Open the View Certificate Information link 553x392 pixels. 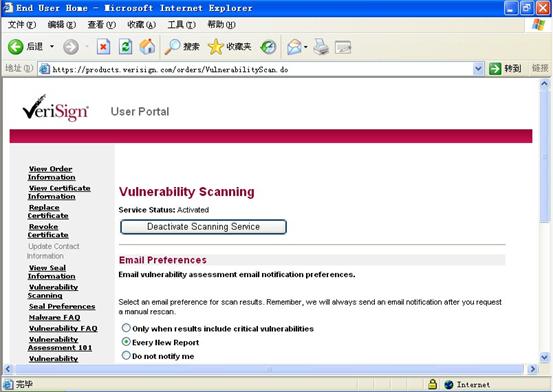pyautogui.click(x=59, y=192)
